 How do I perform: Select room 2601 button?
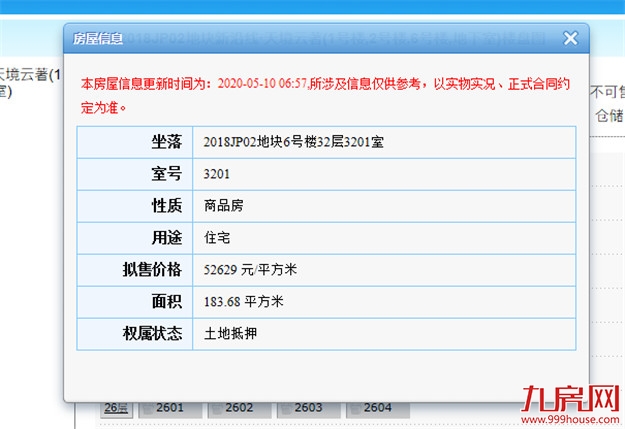point(170,409)
